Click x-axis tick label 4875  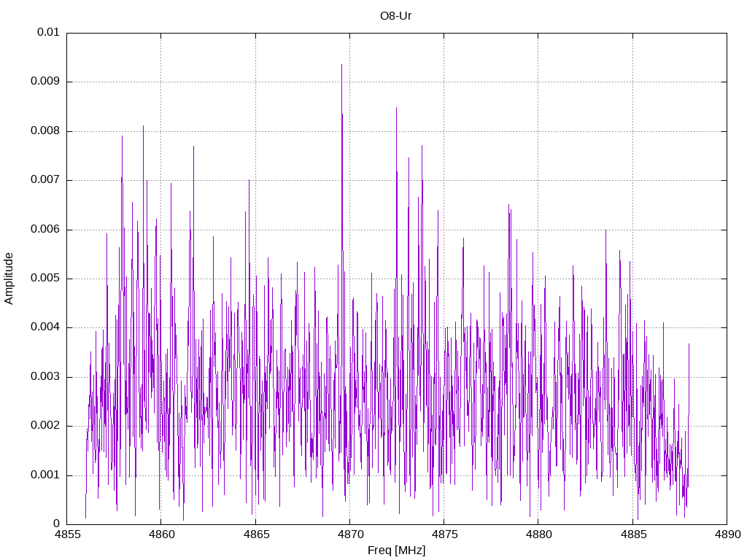coord(444,534)
